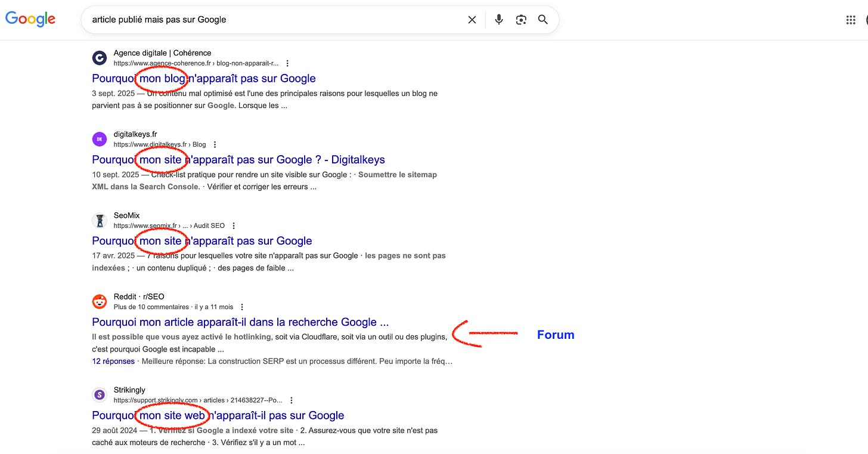Click the support.strikingly.com URL breadcrumb
The image size is (868, 454).
198,400
